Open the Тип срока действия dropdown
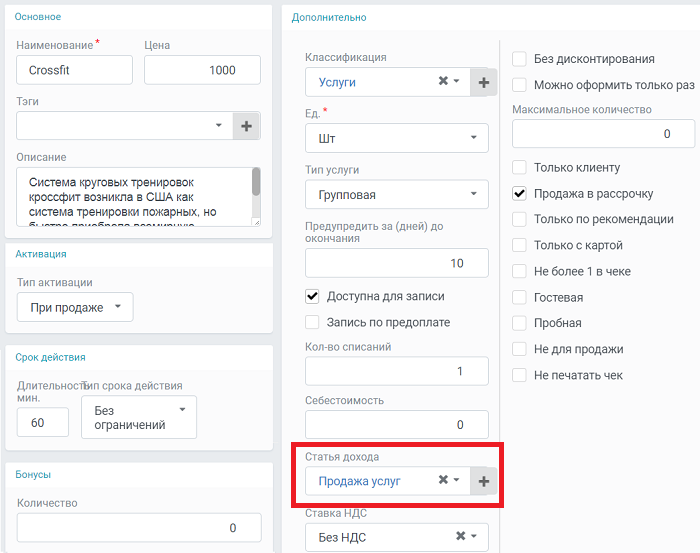The height and width of the screenshot is (553, 700). click(139, 417)
